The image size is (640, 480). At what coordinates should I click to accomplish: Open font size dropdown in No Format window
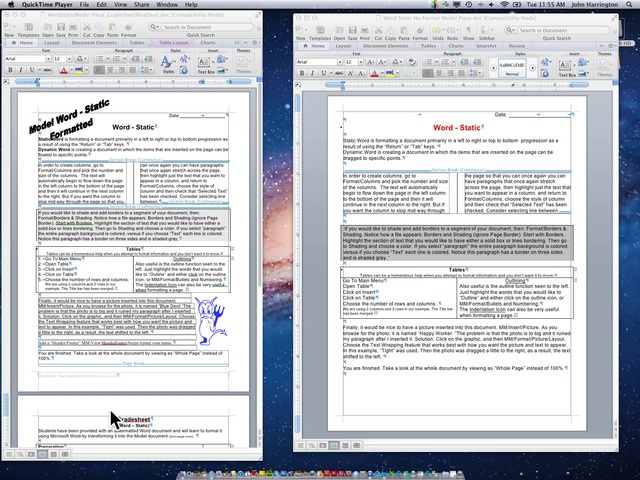click(x=360, y=62)
